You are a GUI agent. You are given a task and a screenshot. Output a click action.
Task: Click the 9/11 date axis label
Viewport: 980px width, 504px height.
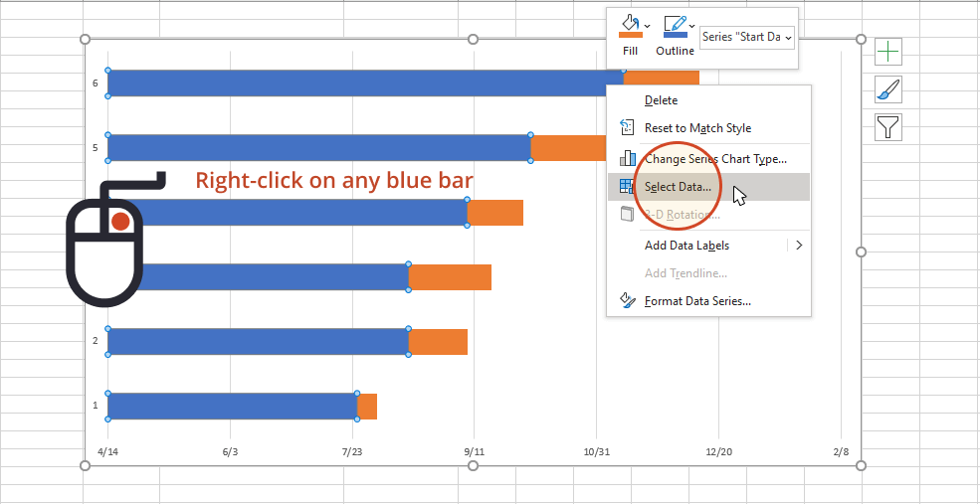coord(475,451)
